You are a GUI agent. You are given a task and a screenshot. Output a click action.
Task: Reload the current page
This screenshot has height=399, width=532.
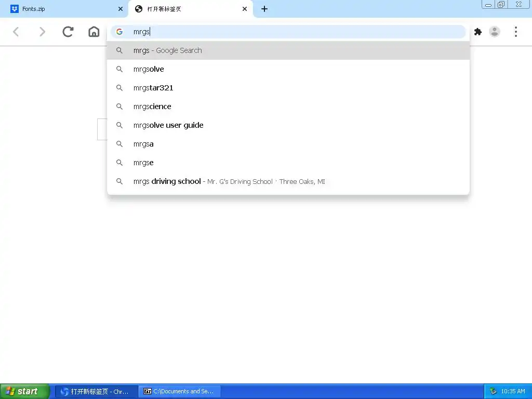[x=68, y=32]
